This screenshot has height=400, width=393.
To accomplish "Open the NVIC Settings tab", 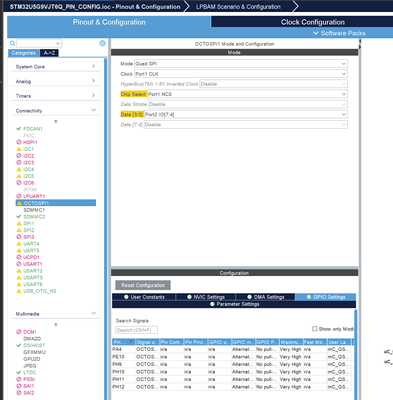I will (x=206, y=297).
